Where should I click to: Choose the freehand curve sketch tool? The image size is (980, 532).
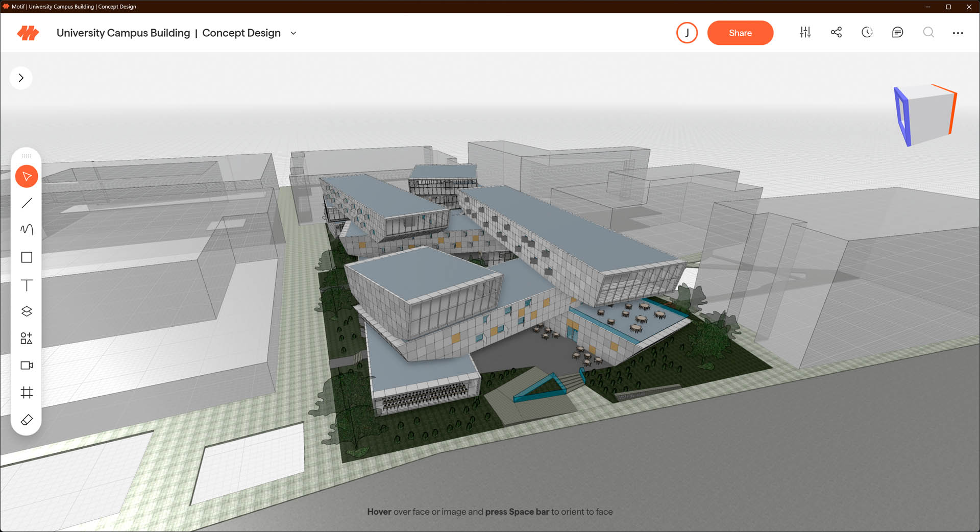(27, 230)
